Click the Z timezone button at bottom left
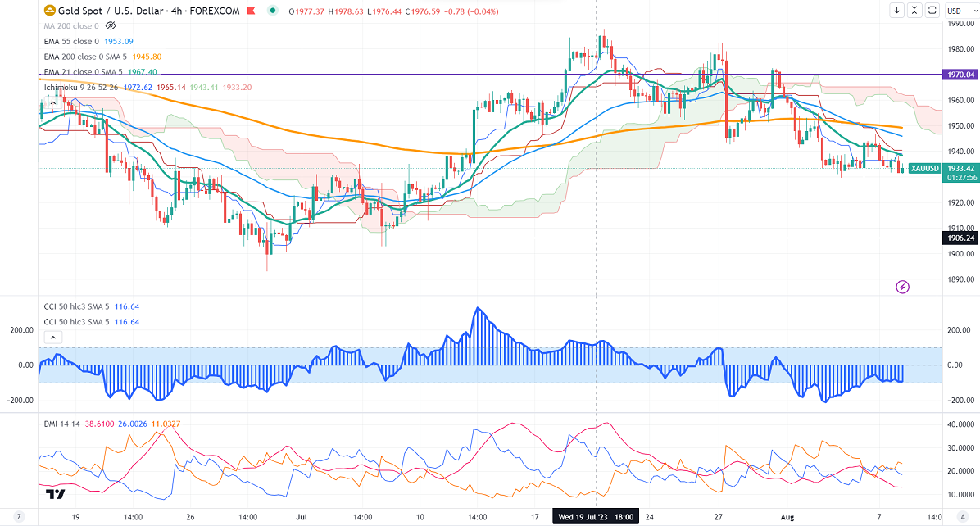980x526 pixels. point(20,517)
